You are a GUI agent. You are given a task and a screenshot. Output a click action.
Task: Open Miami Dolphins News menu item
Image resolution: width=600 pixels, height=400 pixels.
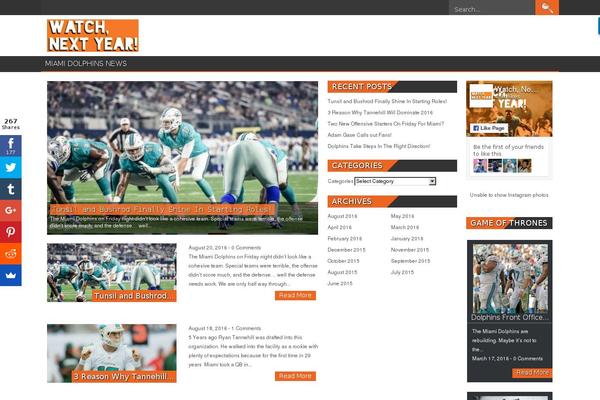point(86,64)
